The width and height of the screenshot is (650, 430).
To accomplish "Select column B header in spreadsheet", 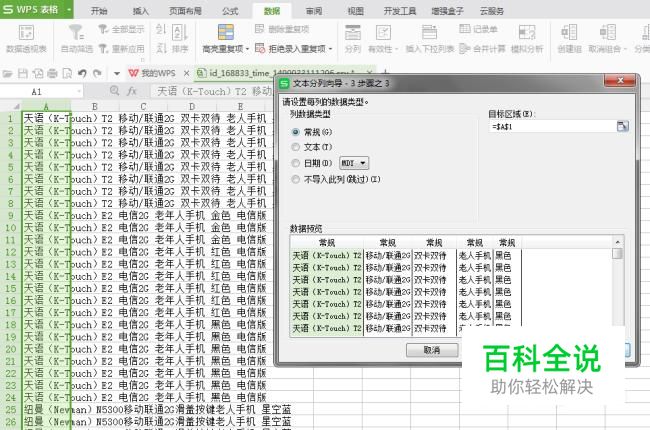I will tap(95, 106).
